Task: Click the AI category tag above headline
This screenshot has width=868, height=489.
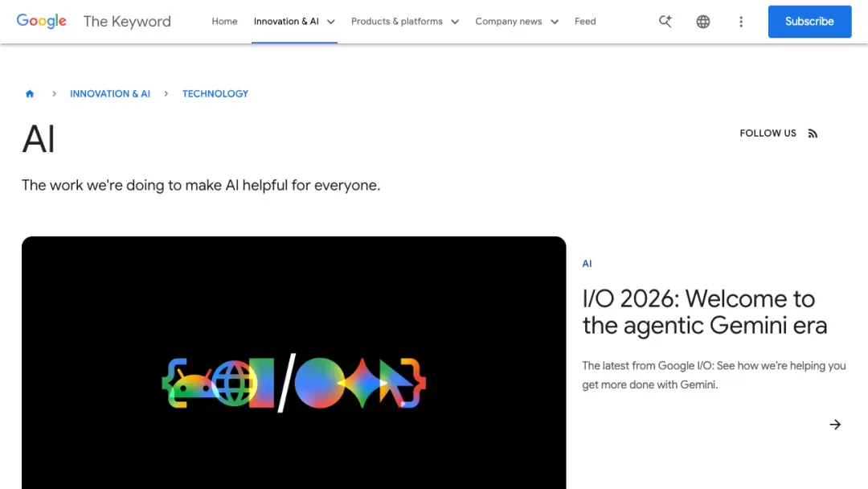Action: (x=587, y=264)
